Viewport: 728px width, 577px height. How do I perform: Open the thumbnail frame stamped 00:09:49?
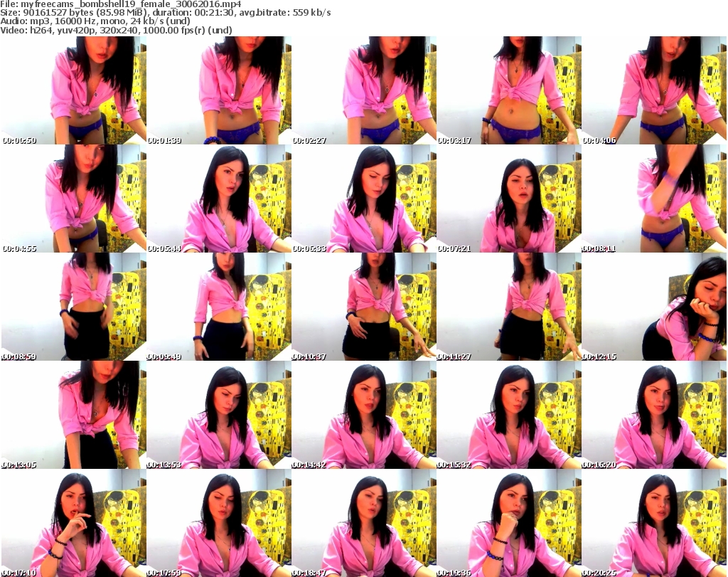point(219,307)
